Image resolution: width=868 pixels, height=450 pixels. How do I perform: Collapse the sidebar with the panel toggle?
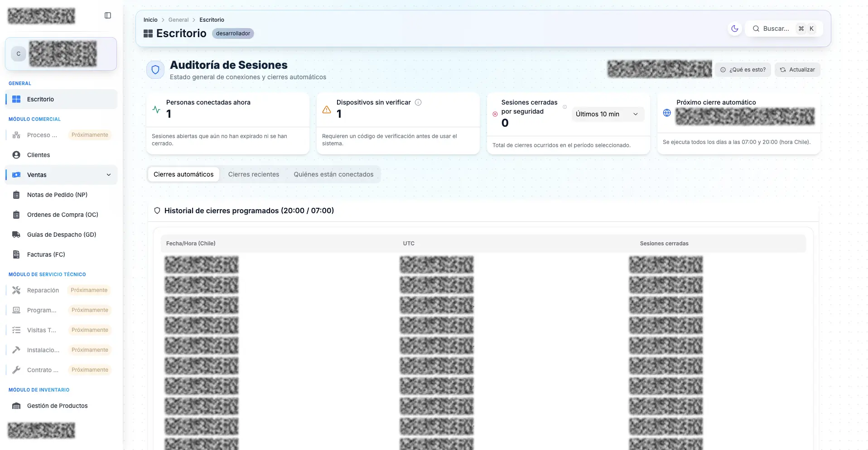[108, 15]
